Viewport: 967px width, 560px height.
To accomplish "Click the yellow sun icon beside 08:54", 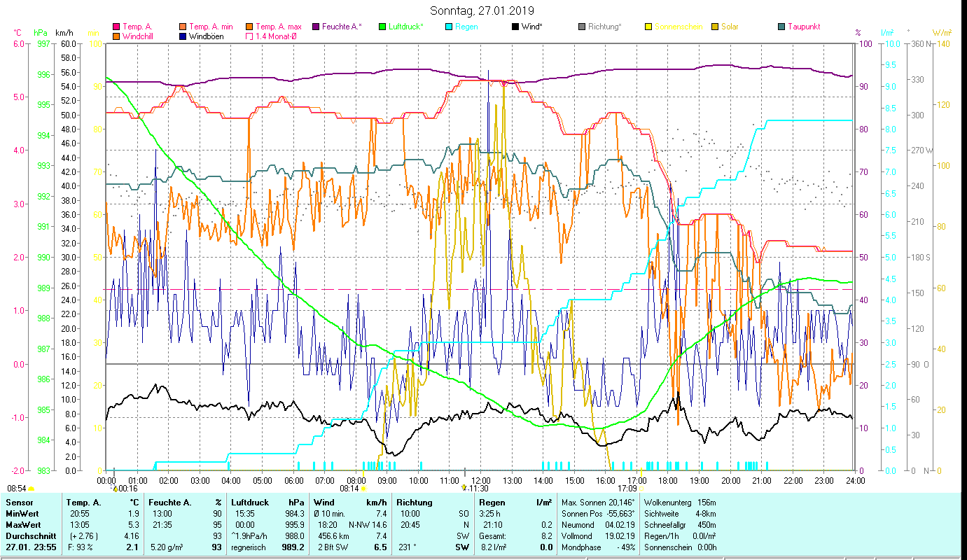I will 32,489.
